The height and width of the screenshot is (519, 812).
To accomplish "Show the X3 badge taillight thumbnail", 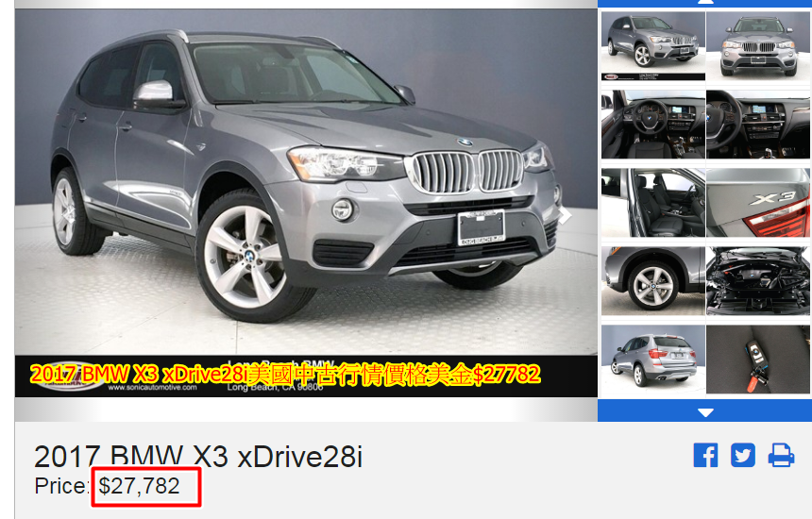I will click(x=757, y=202).
